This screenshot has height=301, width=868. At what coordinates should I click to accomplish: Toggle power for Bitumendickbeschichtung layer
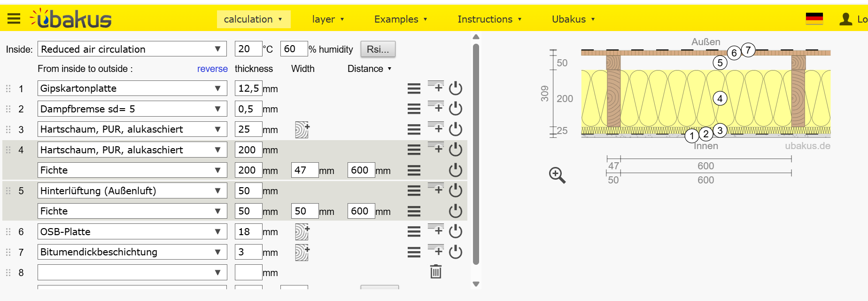tap(455, 252)
